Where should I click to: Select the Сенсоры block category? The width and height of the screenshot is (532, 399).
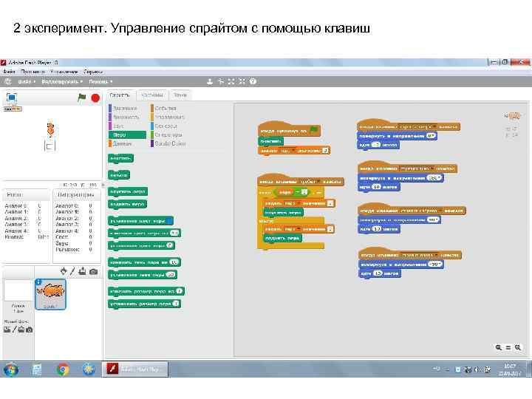(166, 126)
